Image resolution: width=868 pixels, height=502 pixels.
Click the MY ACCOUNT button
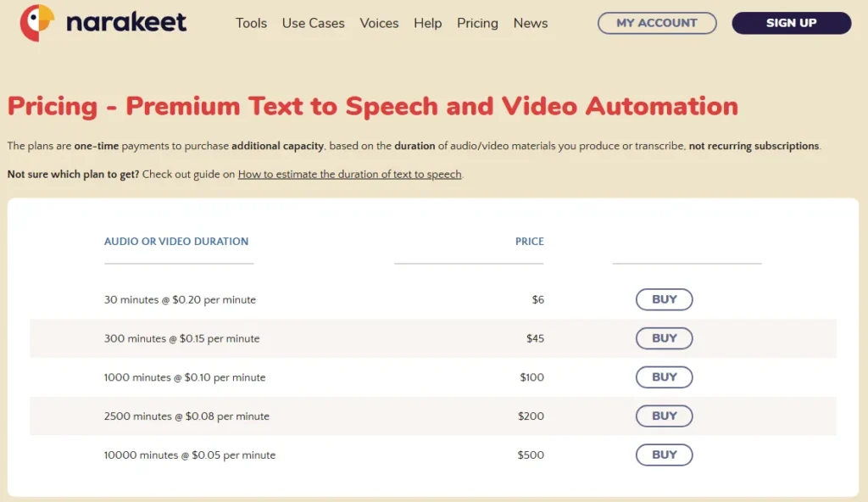[x=657, y=23]
